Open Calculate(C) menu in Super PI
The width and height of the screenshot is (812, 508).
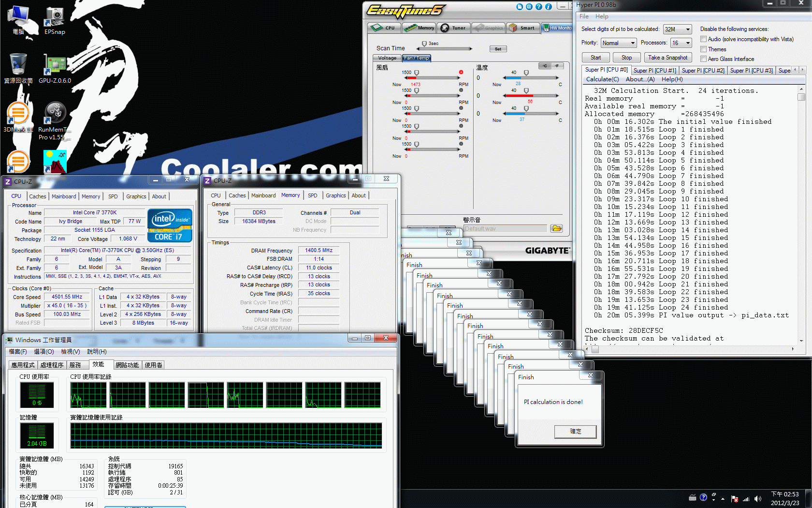point(602,79)
